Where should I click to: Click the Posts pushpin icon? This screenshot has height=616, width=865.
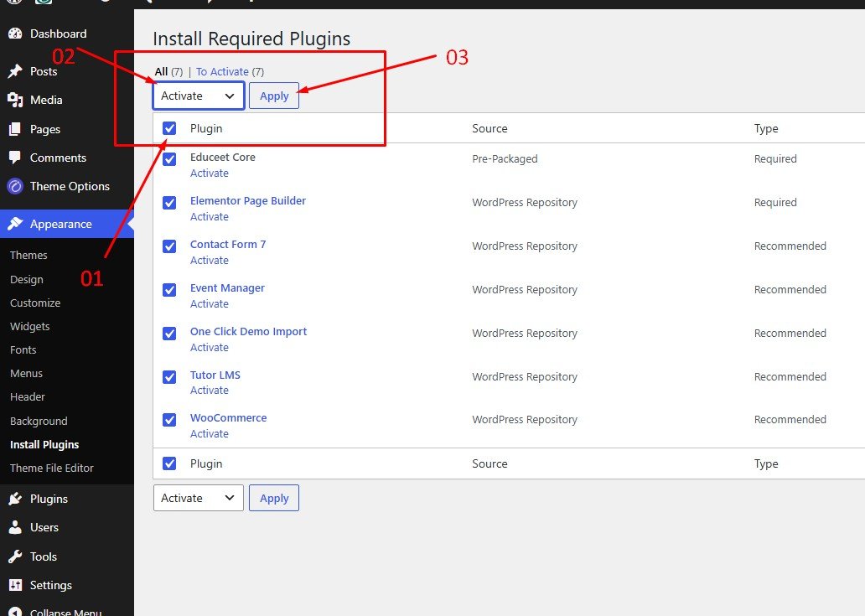[15, 71]
